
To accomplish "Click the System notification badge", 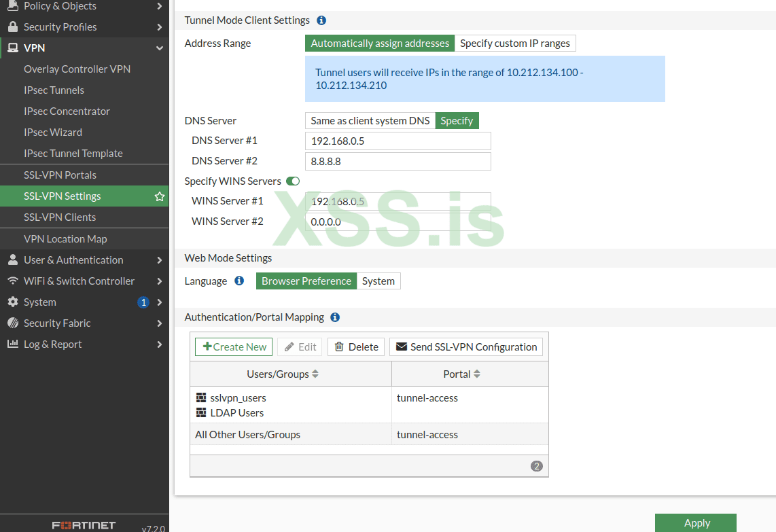I will (143, 302).
